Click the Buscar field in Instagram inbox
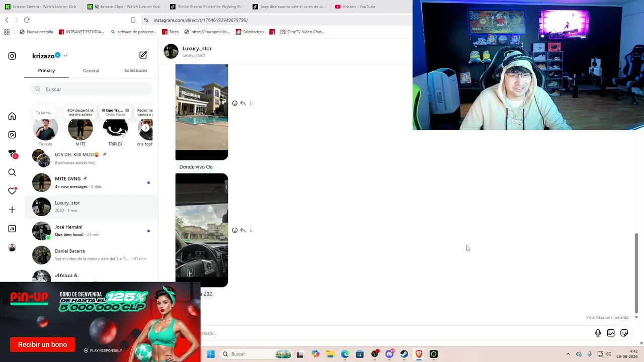 click(x=91, y=89)
